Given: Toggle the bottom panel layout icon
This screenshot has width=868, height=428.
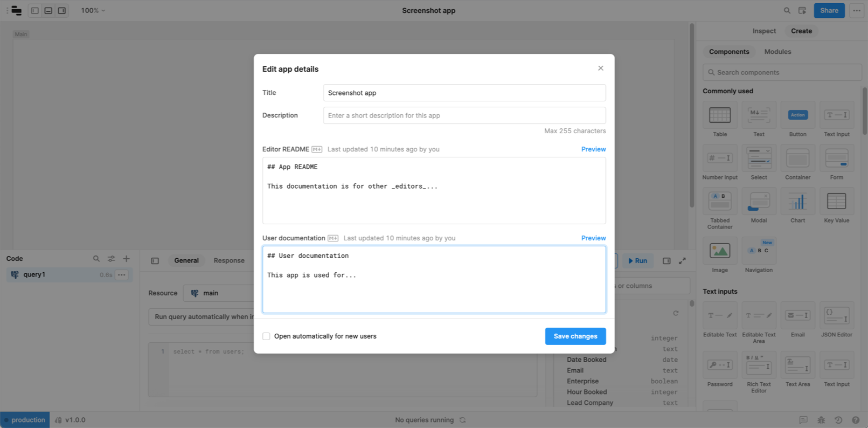Looking at the screenshot, I should pos(48,10).
